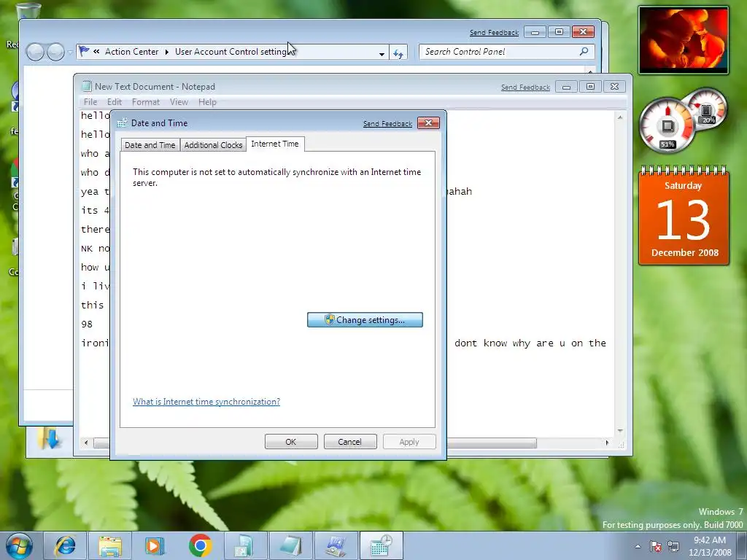This screenshot has height=560, width=747.
Task: Click the network tray icon
Action: point(673,546)
